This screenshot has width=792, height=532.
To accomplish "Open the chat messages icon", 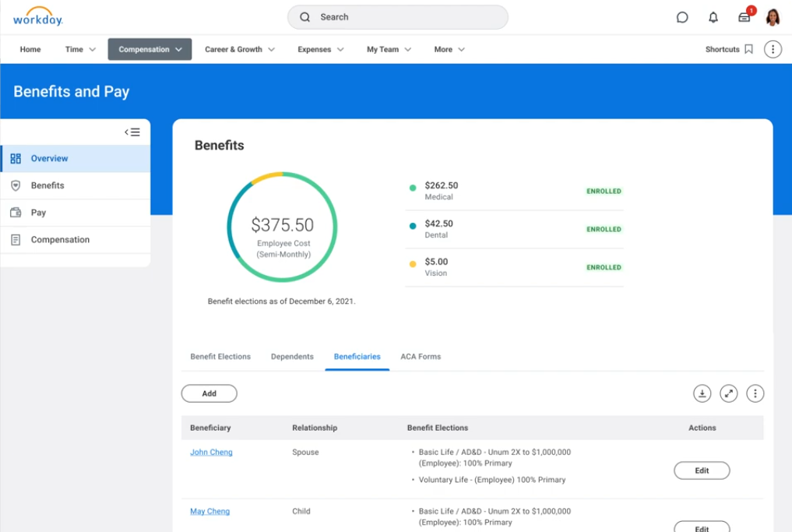I will [x=682, y=17].
